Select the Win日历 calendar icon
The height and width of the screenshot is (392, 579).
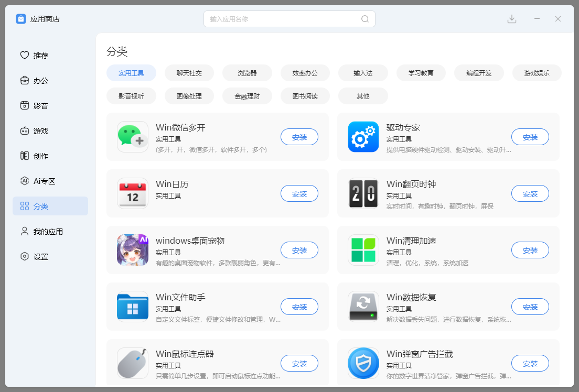coord(132,193)
